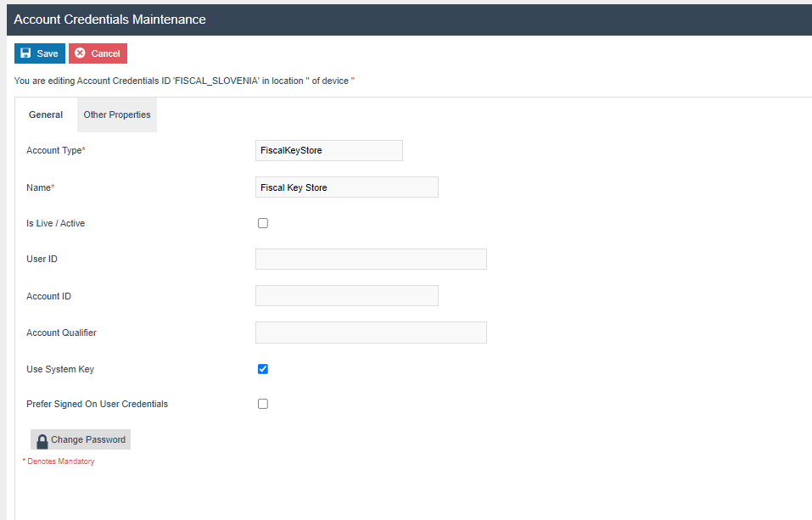Click the Account Type field showing FiscalKeyStore
This screenshot has height=520, width=812.
pyautogui.click(x=328, y=151)
